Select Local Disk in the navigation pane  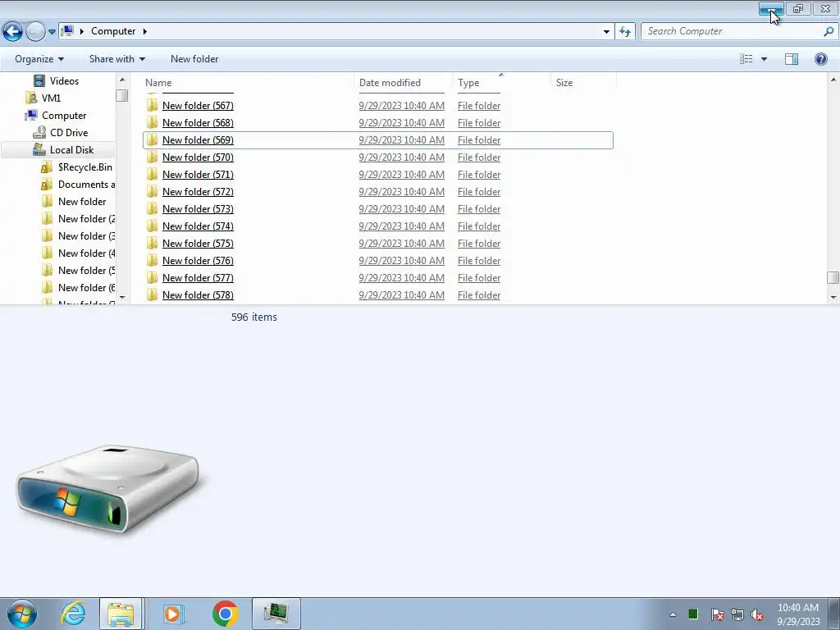(x=72, y=150)
